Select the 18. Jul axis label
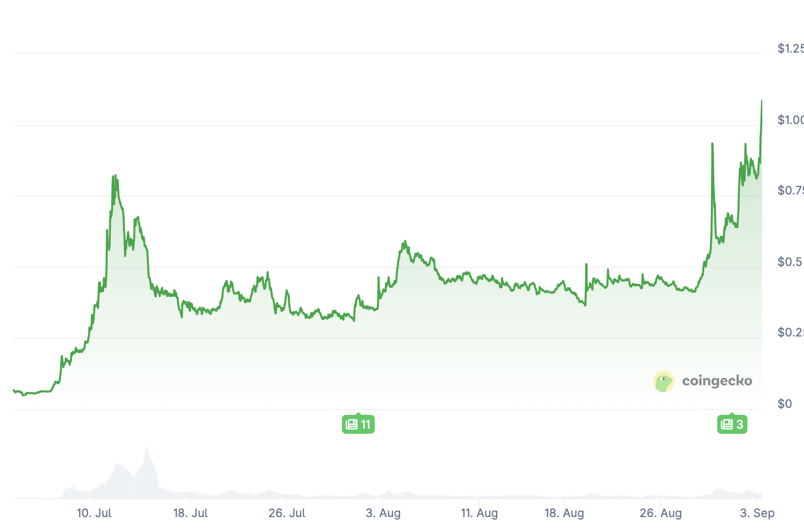The width and height of the screenshot is (804, 532). click(x=191, y=513)
